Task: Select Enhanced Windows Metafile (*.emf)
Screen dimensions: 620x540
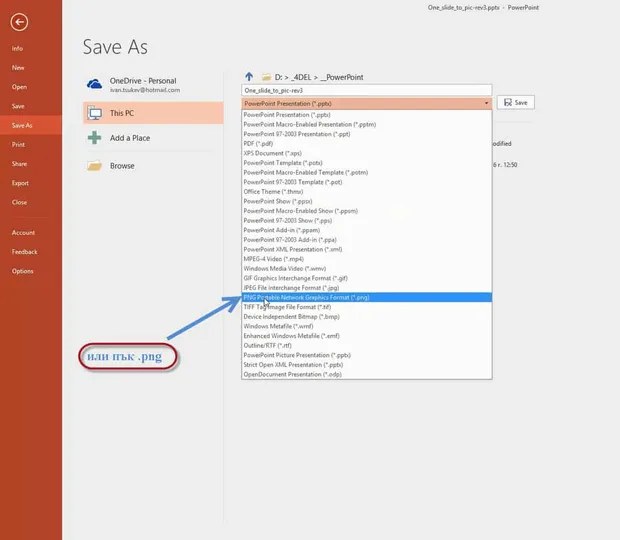Action: click(367, 336)
